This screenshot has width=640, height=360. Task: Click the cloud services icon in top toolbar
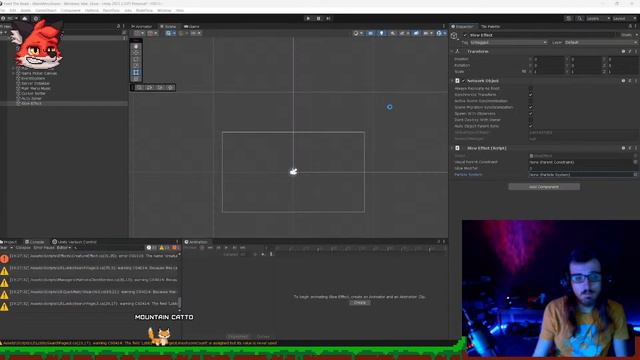click(x=25, y=18)
